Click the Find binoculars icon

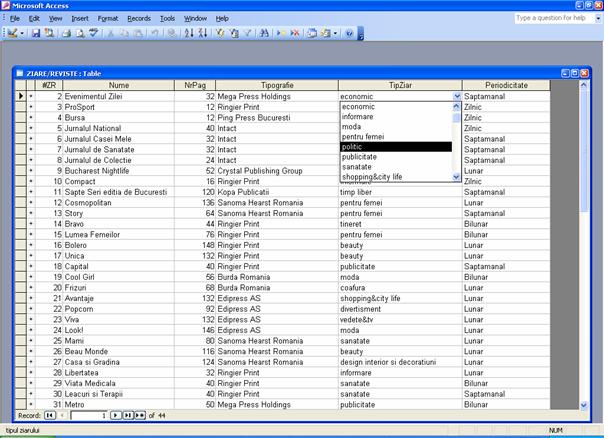click(x=262, y=33)
